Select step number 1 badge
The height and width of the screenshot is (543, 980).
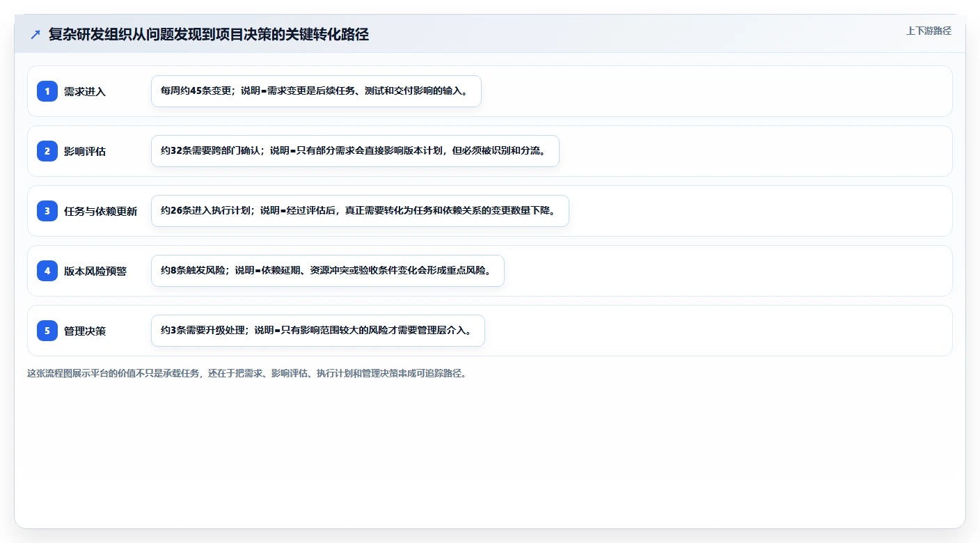click(47, 91)
